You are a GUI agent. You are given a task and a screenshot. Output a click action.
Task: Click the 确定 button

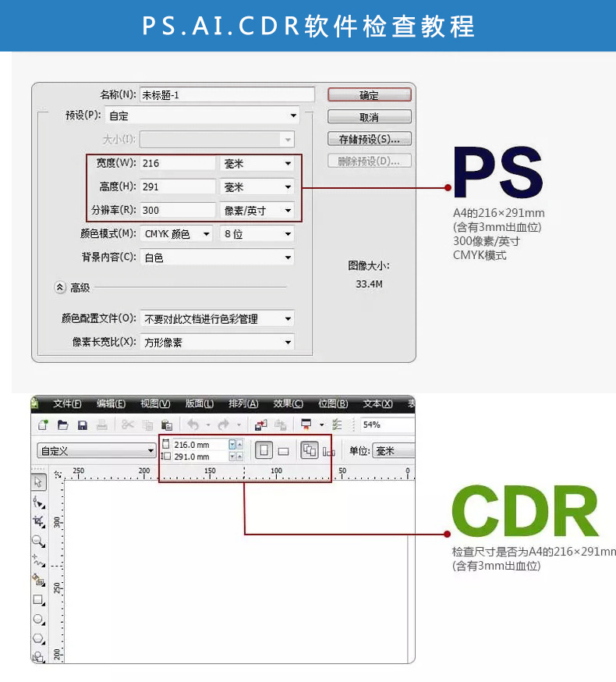point(369,95)
